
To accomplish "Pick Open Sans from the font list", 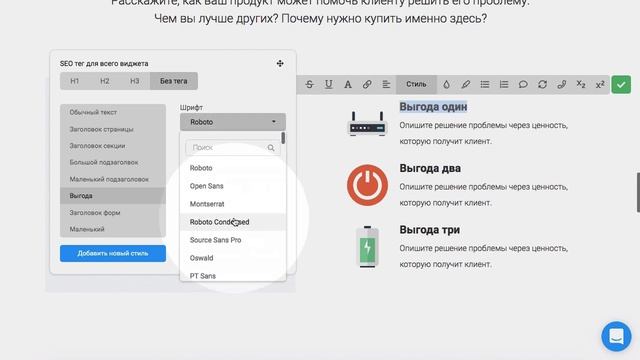I will (233, 186).
